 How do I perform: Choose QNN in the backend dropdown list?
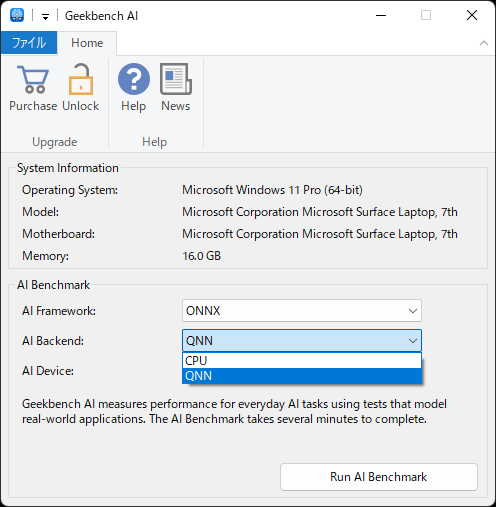(302, 376)
